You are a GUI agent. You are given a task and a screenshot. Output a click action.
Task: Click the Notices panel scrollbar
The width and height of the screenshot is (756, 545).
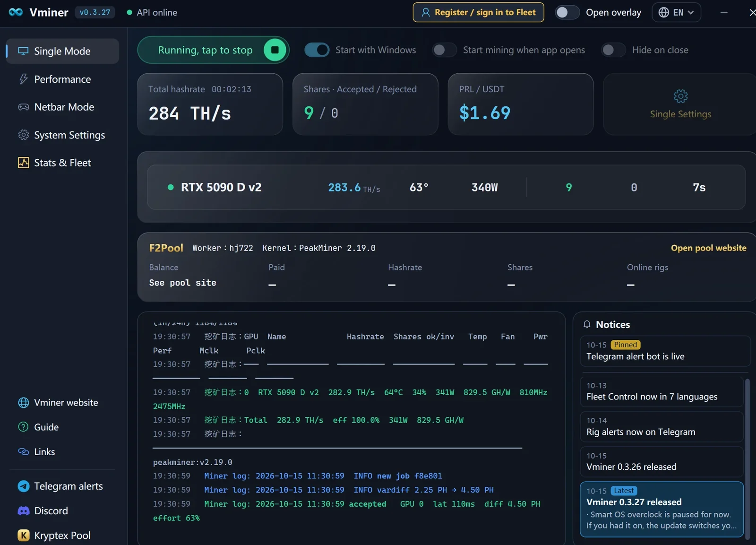(x=747, y=458)
